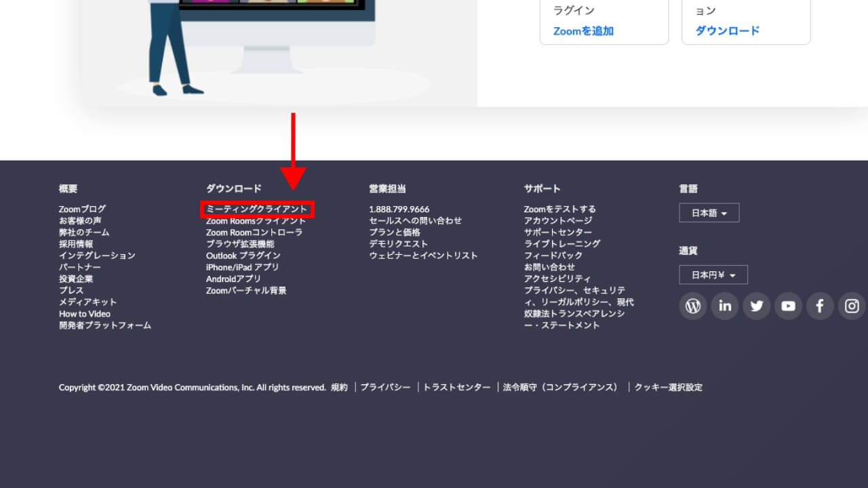The height and width of the screenshot is (488, 868).
Task: Open the Instagram social icon
Action: point(852,306)
